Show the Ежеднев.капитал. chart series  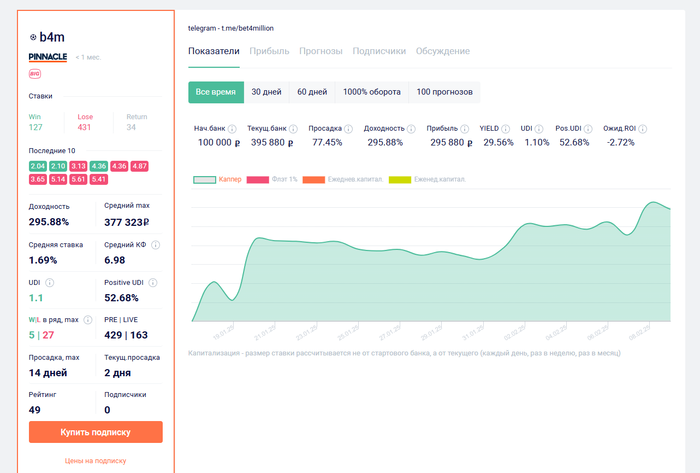coord(333,180)
